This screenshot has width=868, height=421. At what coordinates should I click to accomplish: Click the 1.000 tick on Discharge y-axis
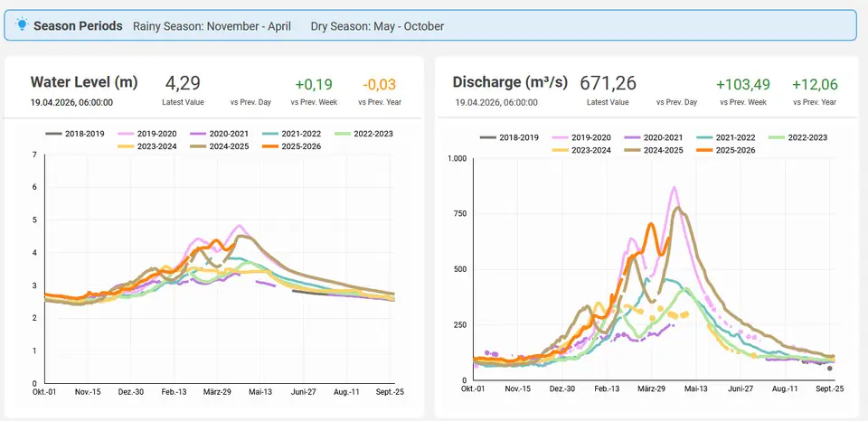click(x=458, y=159)
